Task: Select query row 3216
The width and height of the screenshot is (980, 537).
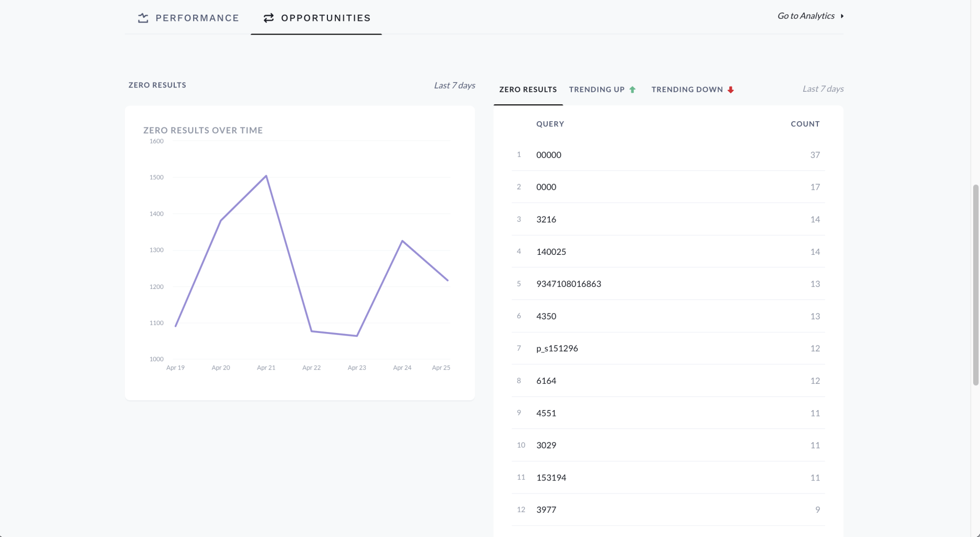Action: point(668,219)
